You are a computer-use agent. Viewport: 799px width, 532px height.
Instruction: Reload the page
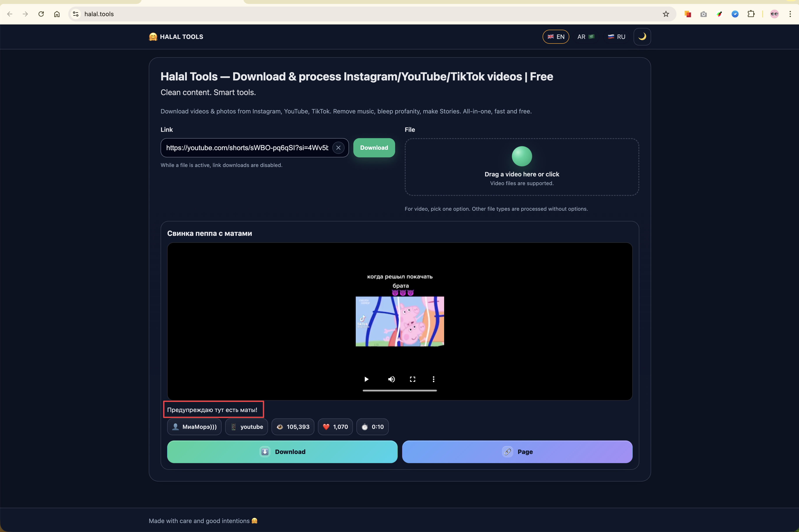[41, 14]
